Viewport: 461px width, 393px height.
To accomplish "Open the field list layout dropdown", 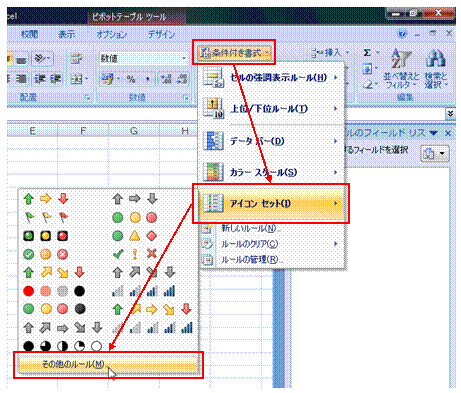I will coord(435,154).
